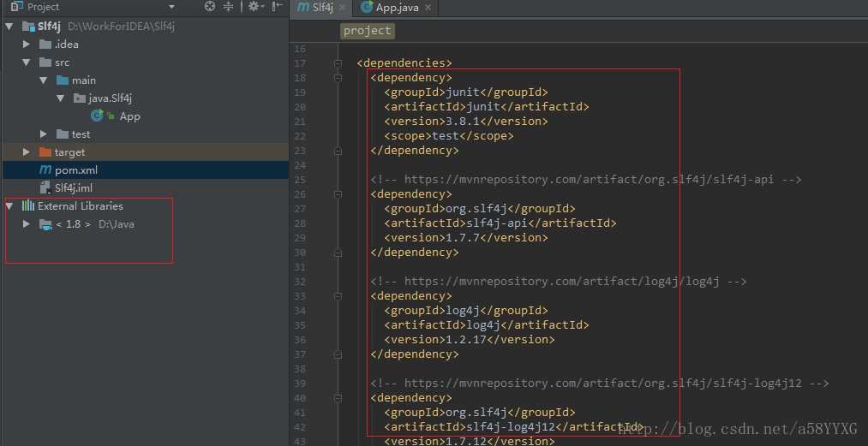
Task: Click the log4j groupId line
Action: coord(466,311)
